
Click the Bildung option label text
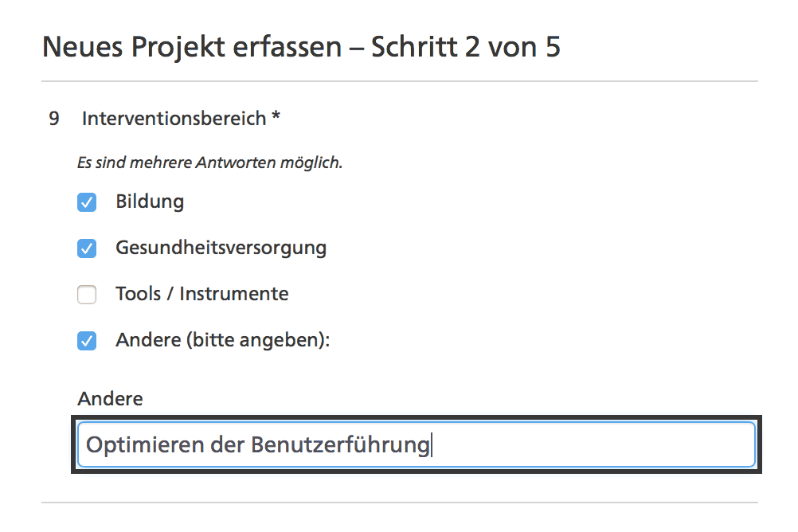(x=150, y=201)
